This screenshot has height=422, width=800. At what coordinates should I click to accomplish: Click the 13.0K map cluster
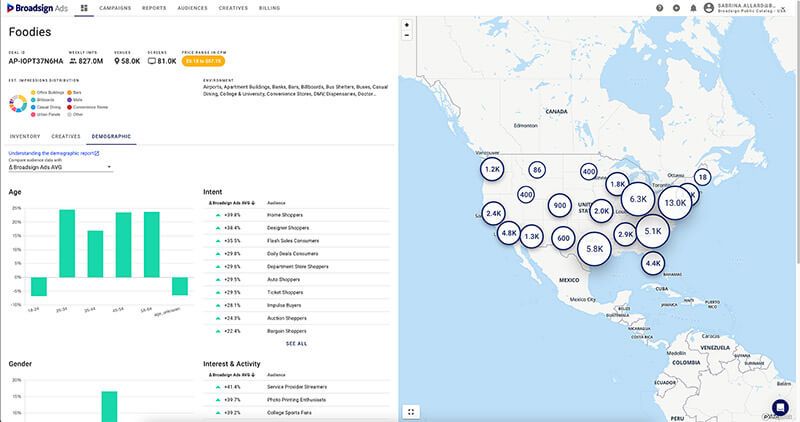point(675,203)
